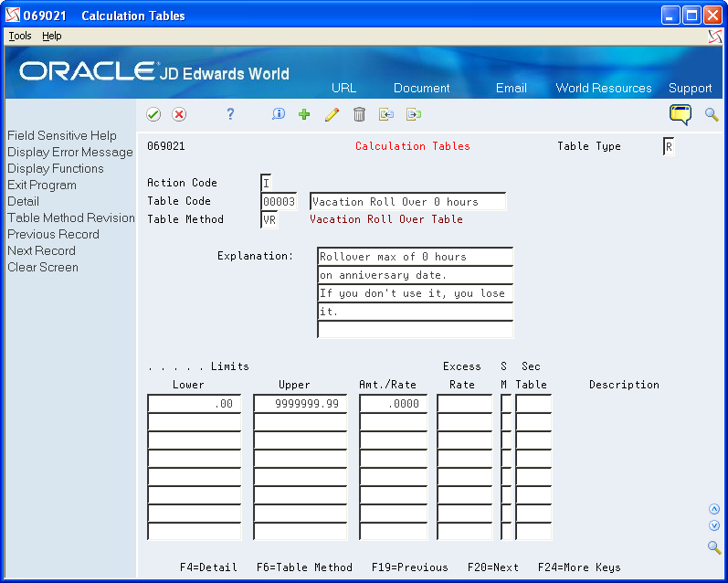Click the Action Code field
728x583 pixels.
(x=267, y=183)
